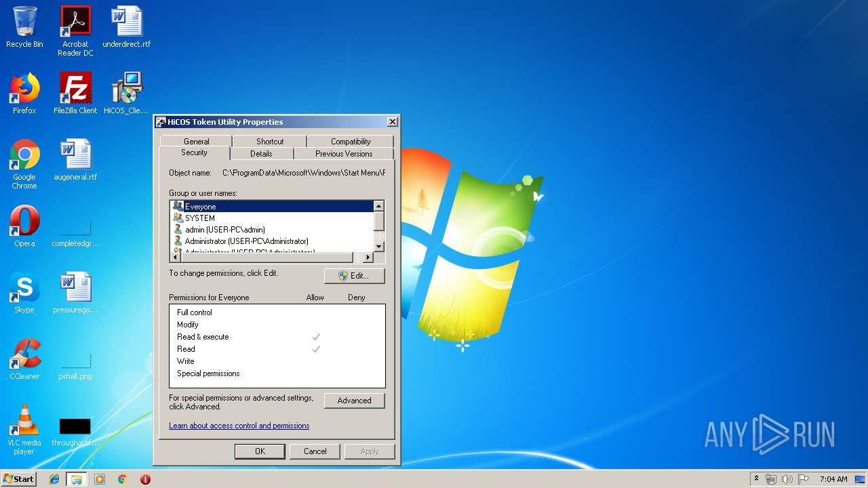This screenshot has width=868, height=488.
Task: Launch Windows Media Player from taskbar
Action: click(100, 479)
